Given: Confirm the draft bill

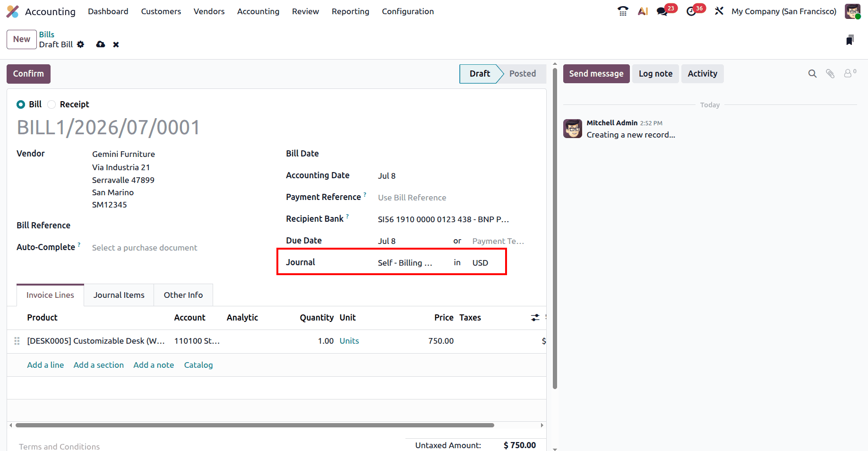Looking at the screenshot, I should [28, 74].
